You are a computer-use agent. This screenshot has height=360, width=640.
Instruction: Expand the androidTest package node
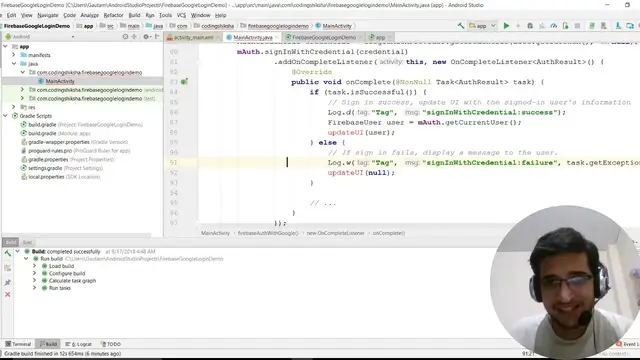click(22, 89)
